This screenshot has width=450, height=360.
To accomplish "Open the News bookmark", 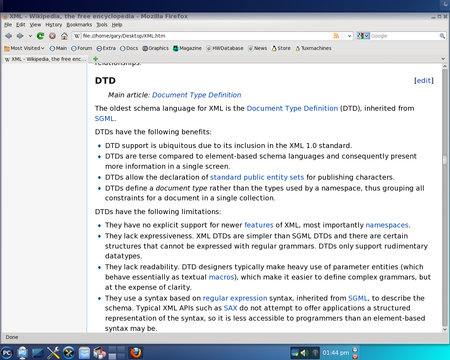I will (257, 48).
